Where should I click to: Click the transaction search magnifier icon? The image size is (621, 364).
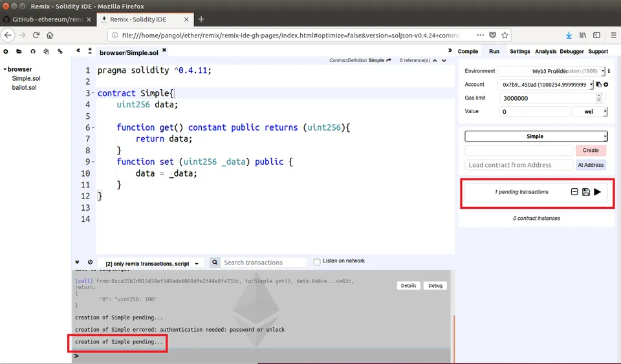(x=215, y=262)
